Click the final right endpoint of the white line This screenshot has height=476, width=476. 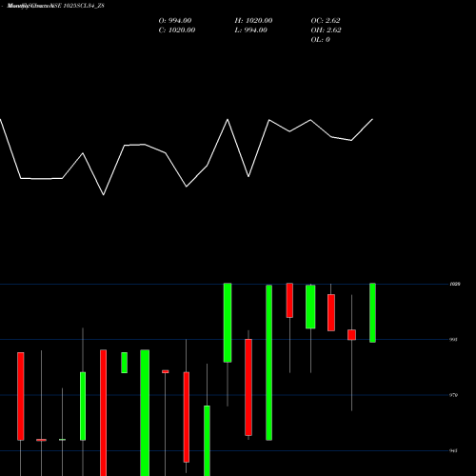tap(372, 119)
